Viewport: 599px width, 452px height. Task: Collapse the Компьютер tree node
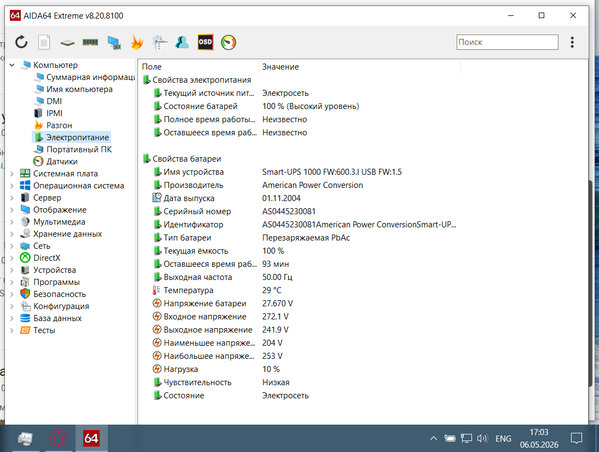[12, 65]
